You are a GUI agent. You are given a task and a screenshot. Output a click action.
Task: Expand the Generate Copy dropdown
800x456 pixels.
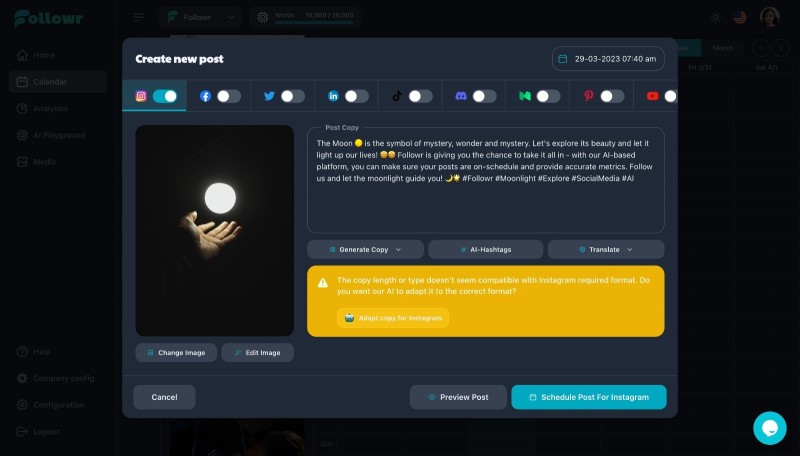click(365, 249)
